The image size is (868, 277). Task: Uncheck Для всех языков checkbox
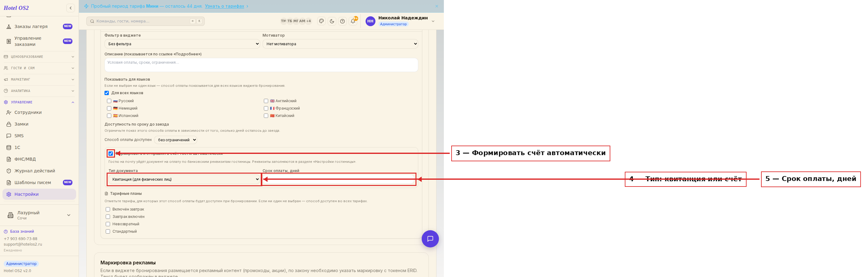pyautogui.click(x=106, y=93)
